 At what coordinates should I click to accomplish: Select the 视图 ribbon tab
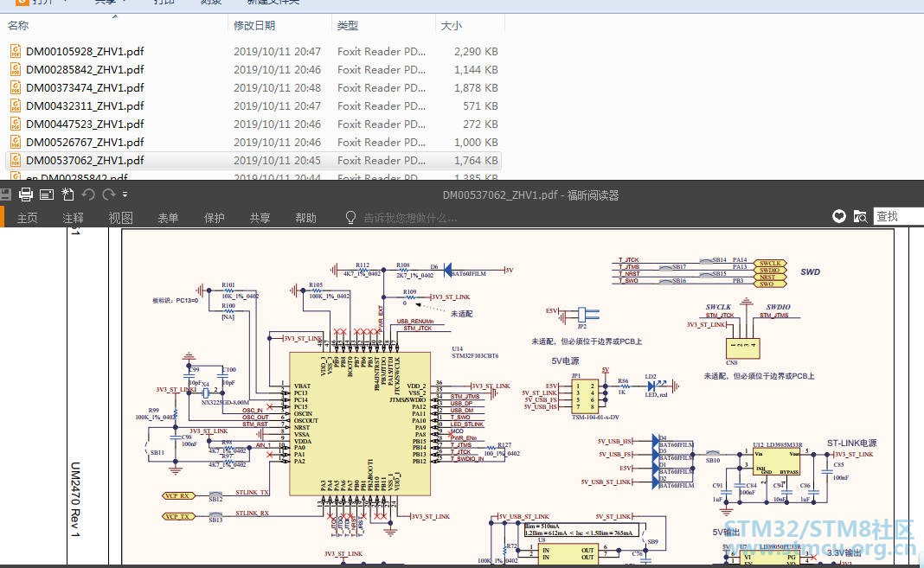[x=120, y=218]
